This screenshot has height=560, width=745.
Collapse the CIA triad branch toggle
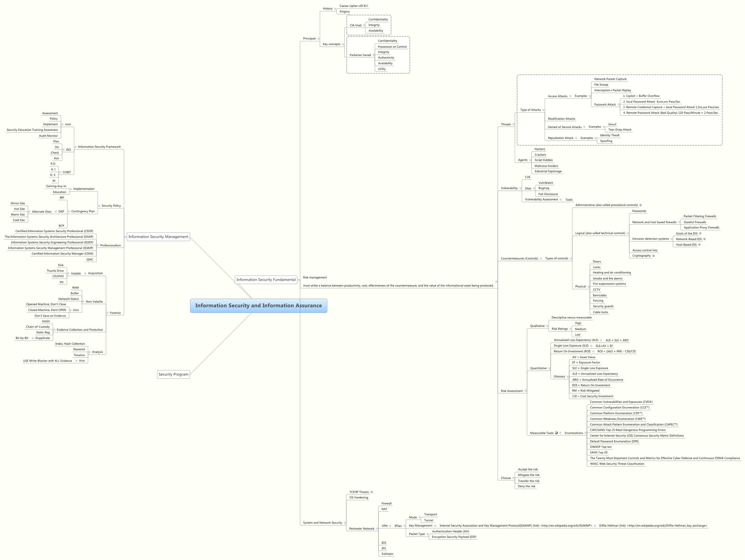pos(364,25)
